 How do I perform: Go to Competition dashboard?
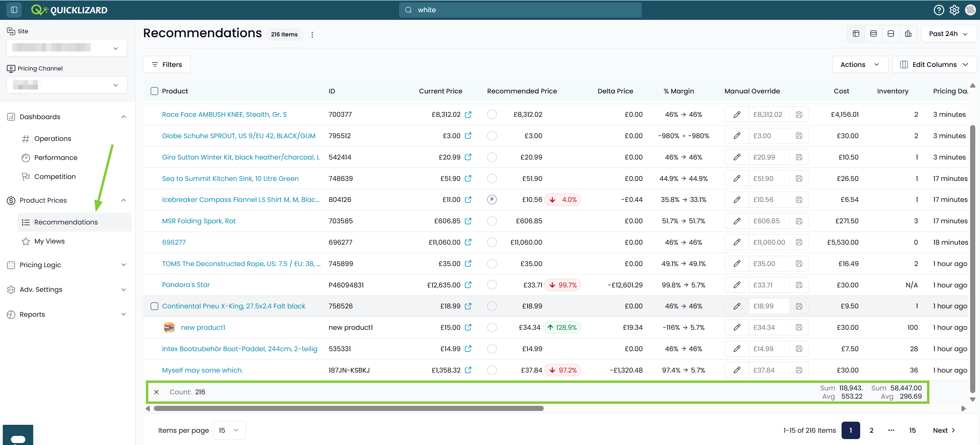click(x=55, y=177)
